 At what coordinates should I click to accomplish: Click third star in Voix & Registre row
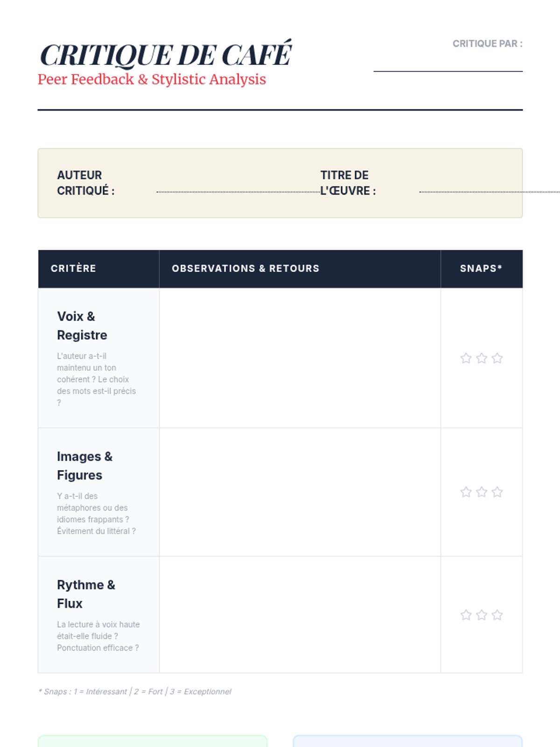497,358
